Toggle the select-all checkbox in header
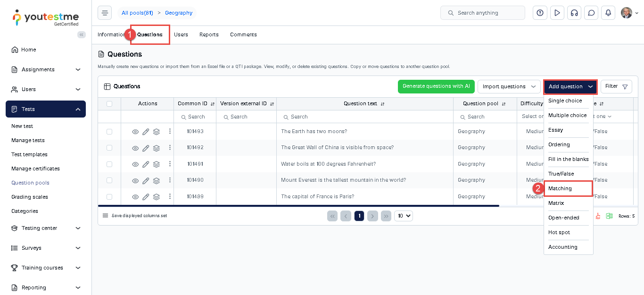This screenshot has width=644, height=295. pyautogui.click(x=109, y=104)
